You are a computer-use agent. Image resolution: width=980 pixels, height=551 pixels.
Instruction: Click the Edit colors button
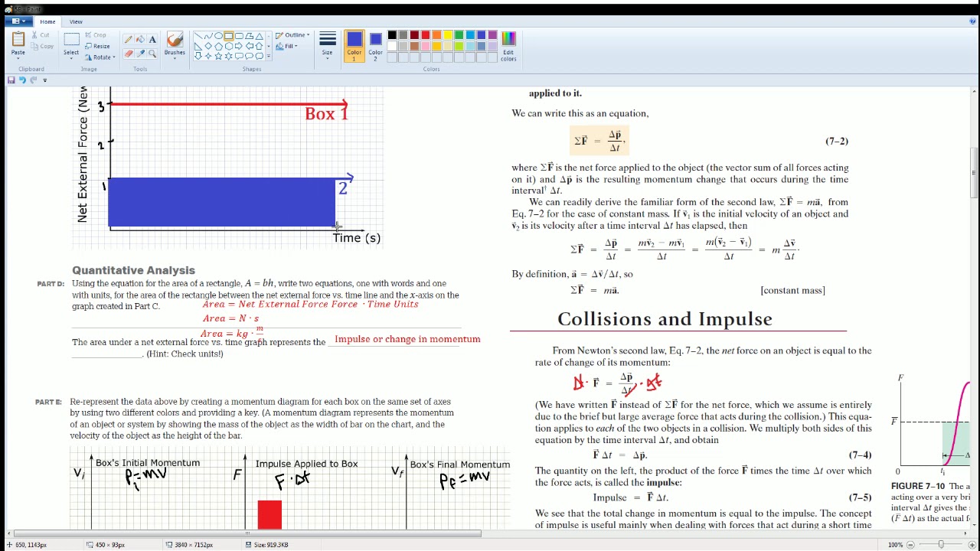tap(508, 46)
